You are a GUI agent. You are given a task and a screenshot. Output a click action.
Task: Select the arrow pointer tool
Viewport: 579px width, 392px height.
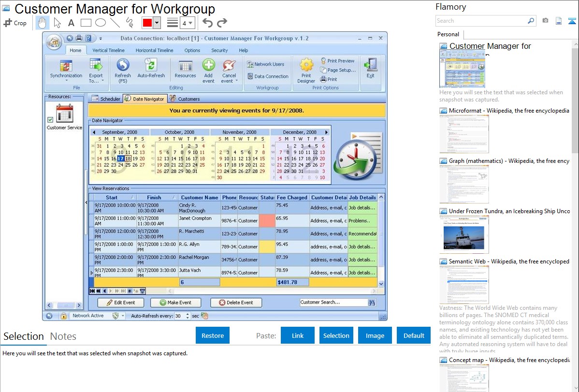pos(57,23)
